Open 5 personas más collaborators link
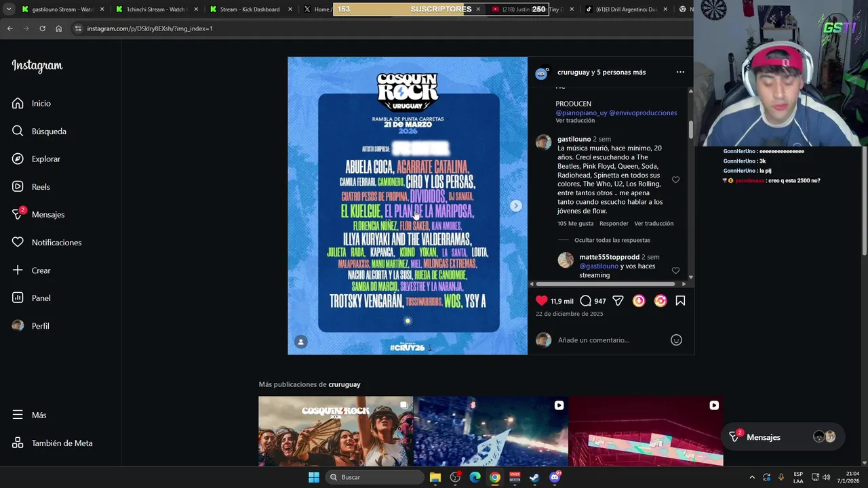Screen dimensions: 868x488 coord(621,72)
